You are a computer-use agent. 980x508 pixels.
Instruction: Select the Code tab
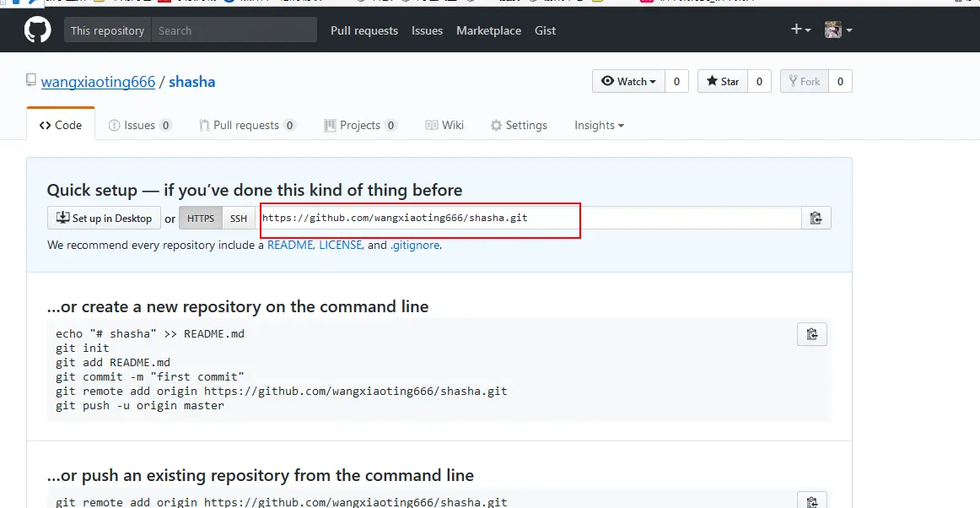61,125
